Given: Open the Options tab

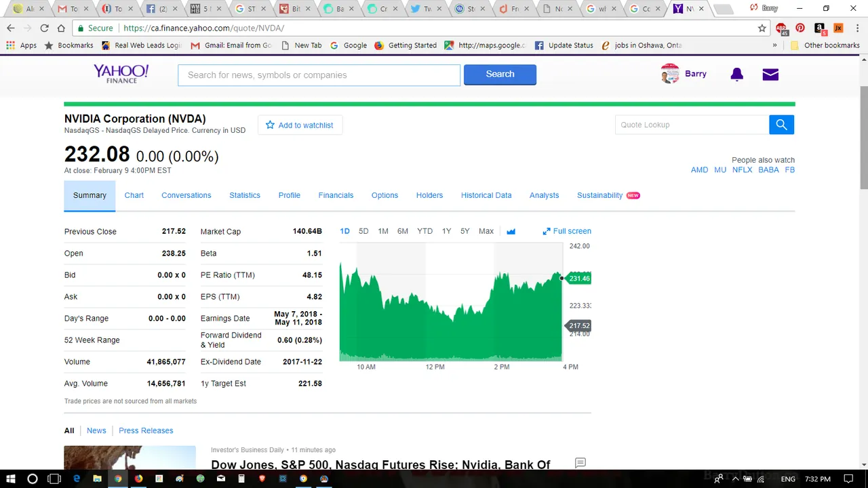Looking at the screenshot, I should 384,195.
